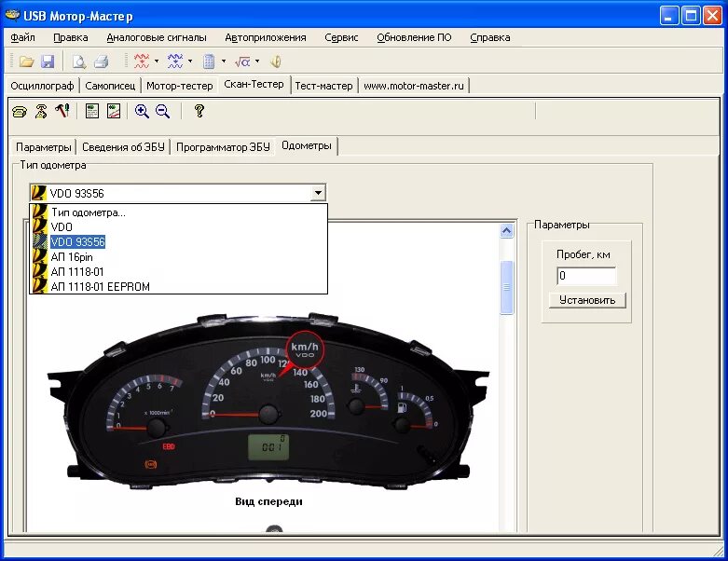Select the Скан-Тестер tab
The width and height of the screenshot is (728, 561).
(x=254, y=85)
